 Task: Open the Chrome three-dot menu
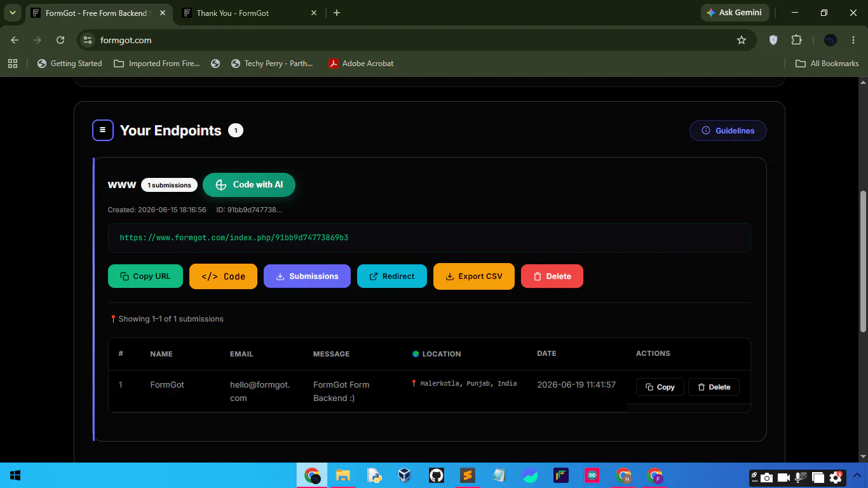[x=853, y=40]
